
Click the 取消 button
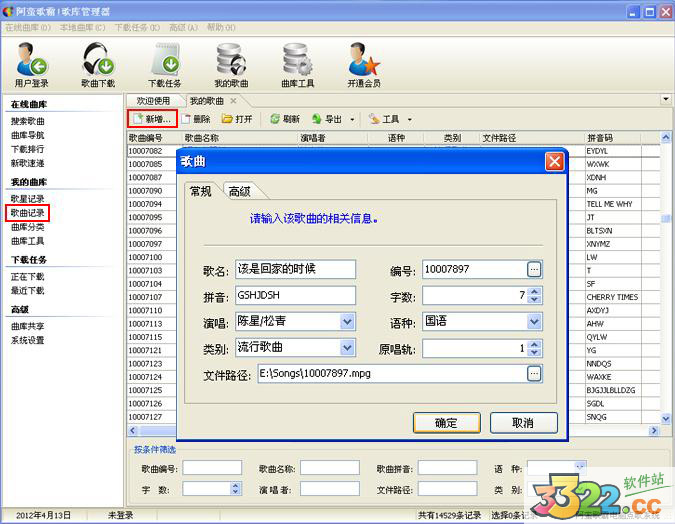pos(523,423)
